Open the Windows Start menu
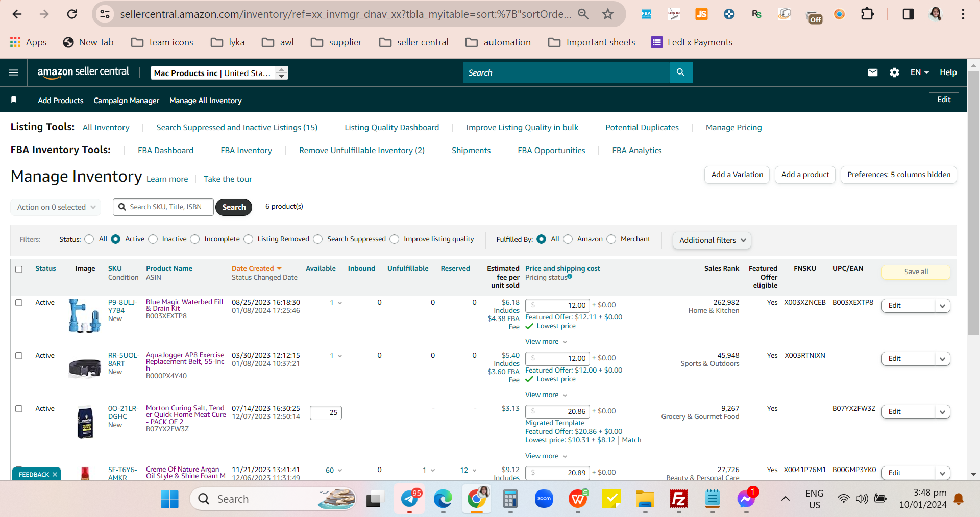This screenshot has width=980, height=517. tap(169, 499)
